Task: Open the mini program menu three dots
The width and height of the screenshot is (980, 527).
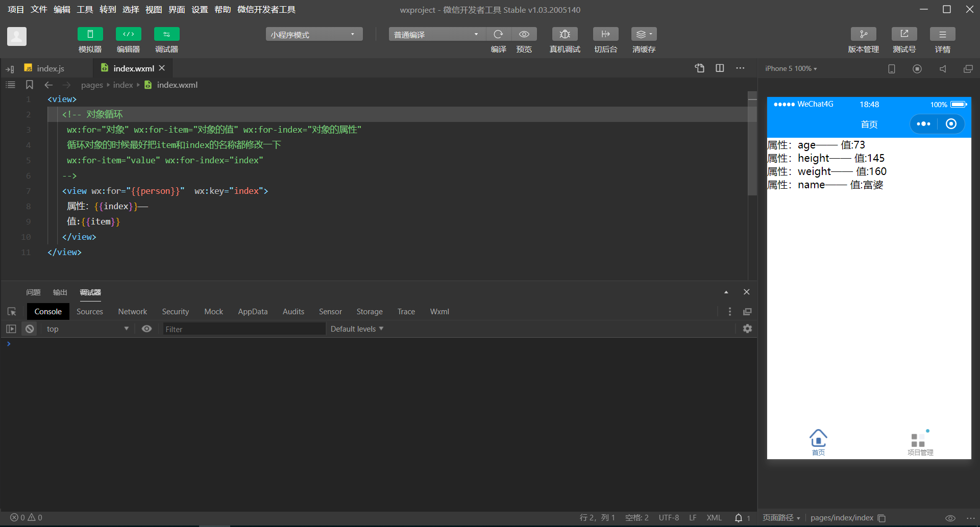Action: tap(923, 124)
